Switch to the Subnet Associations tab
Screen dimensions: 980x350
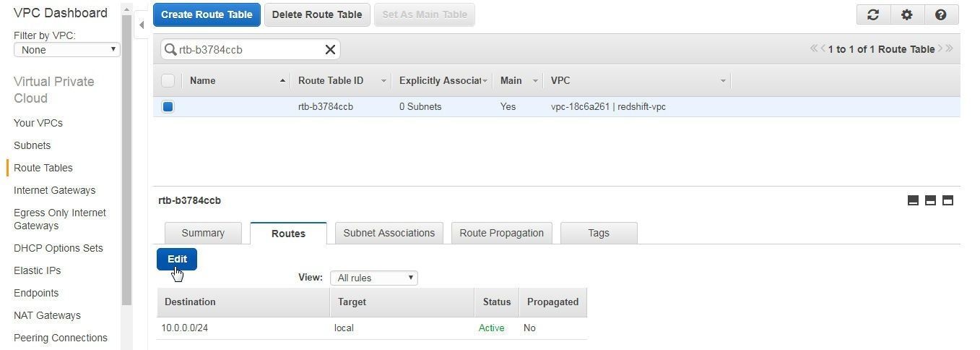(x=389, y=233)
